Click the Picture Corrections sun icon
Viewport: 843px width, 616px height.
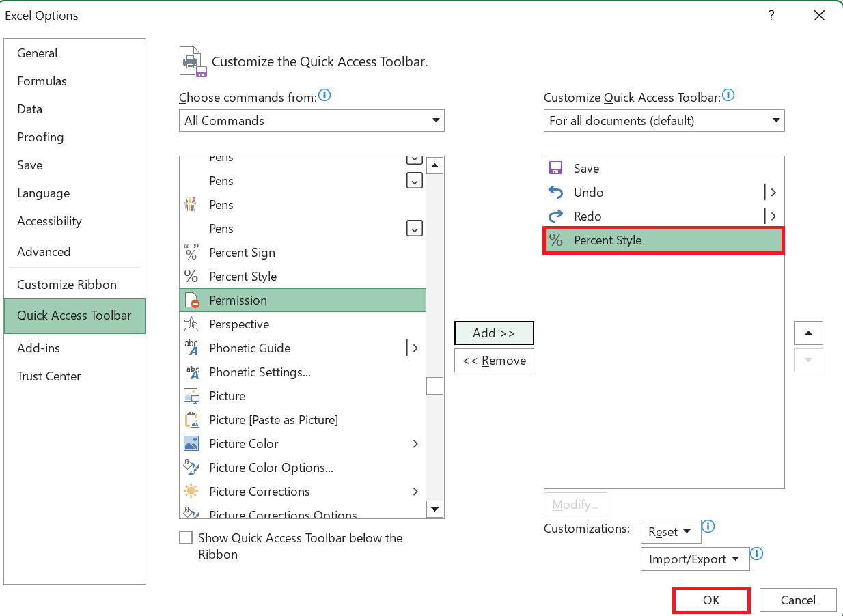coord(191,492)
